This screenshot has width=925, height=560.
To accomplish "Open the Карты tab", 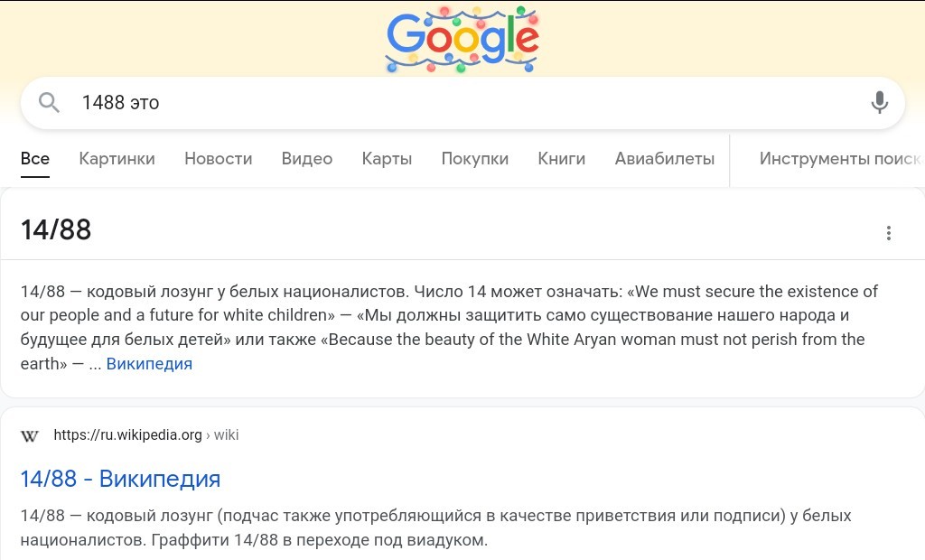I will (387, 158).
